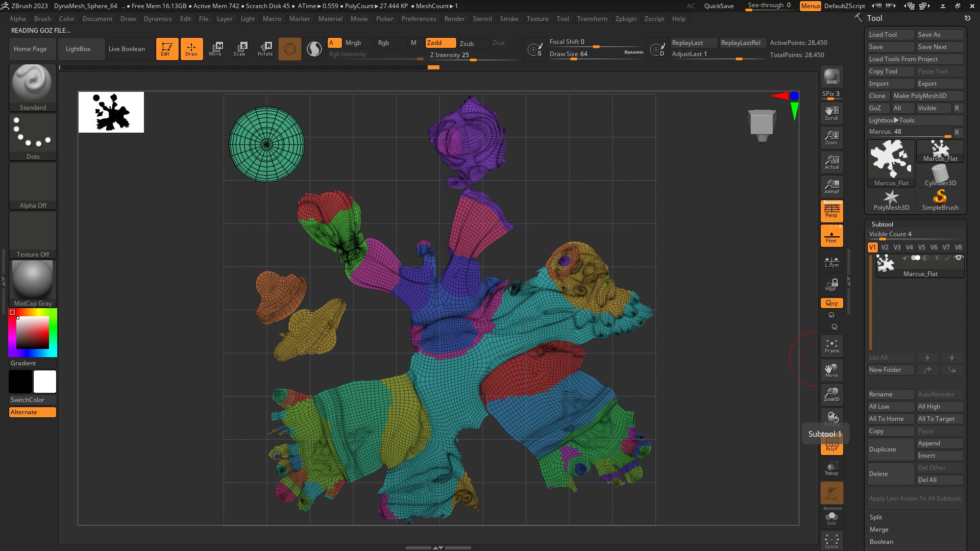Open Lightbox Tools browser
Viewport: 980px width, 551px height.
915,120
